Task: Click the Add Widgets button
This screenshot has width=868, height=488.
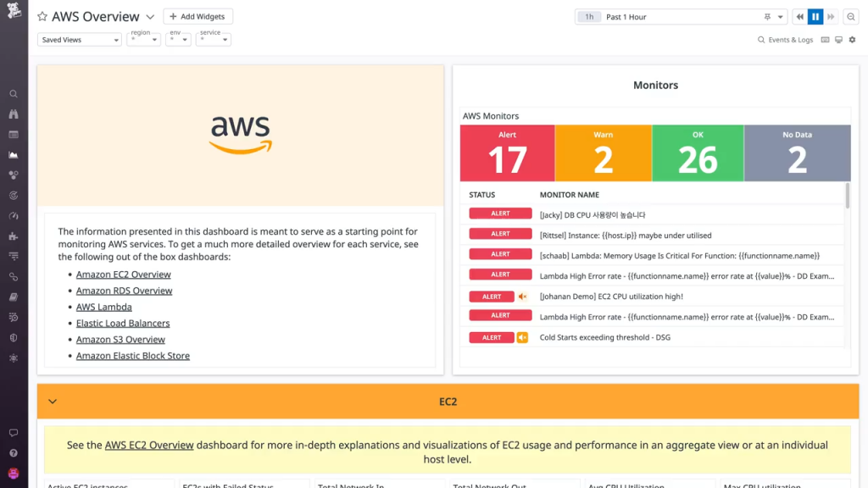Action: click(x=198, y=16)
